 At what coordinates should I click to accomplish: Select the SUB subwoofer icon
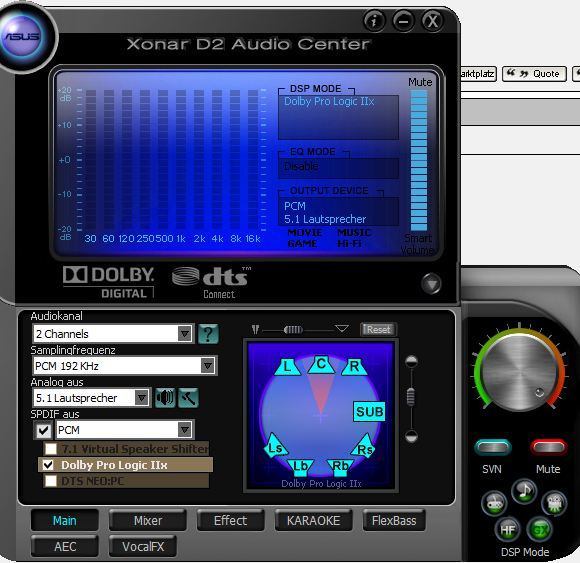369,411
